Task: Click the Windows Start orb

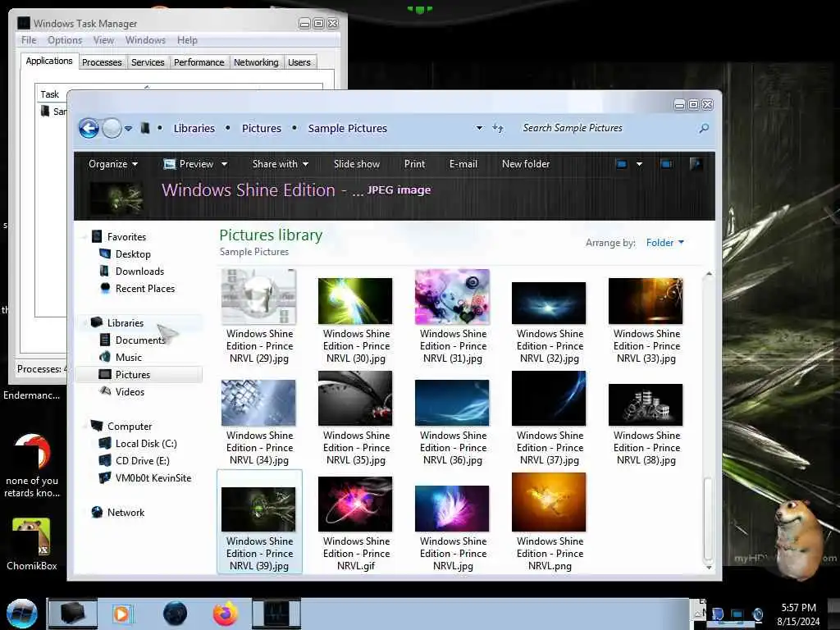Action: (22, 614)
